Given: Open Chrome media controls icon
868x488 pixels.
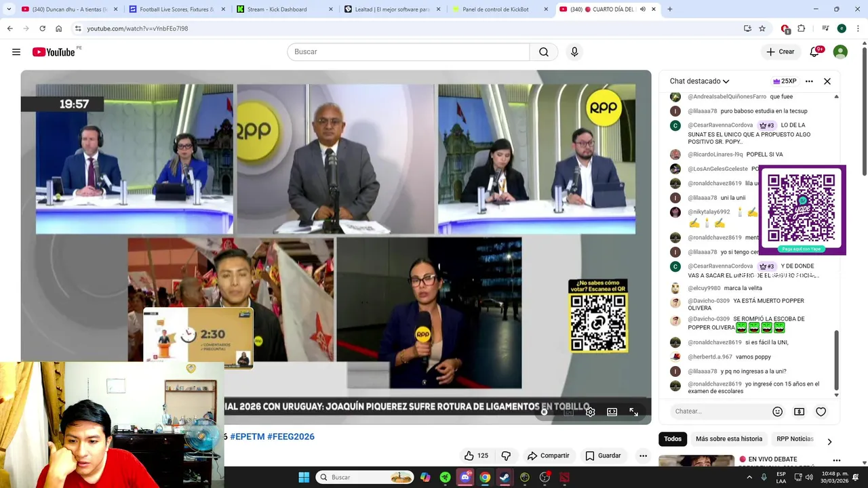Looking at the screenshot, I should tap(825, 28).
